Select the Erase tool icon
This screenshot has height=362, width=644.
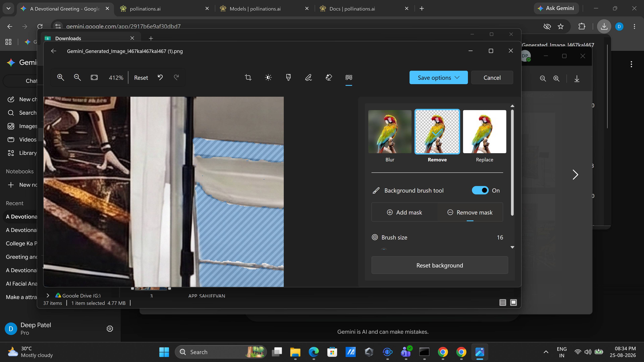tap(329, 77)
